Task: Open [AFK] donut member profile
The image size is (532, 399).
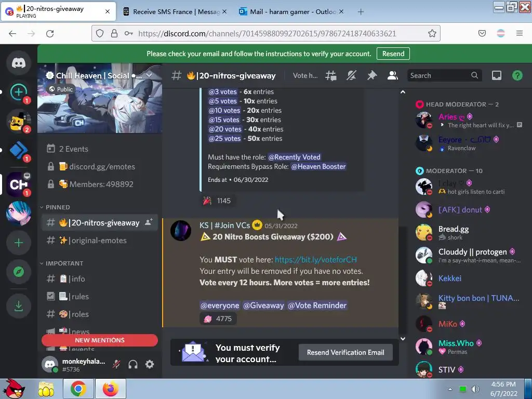Action: 470,210
